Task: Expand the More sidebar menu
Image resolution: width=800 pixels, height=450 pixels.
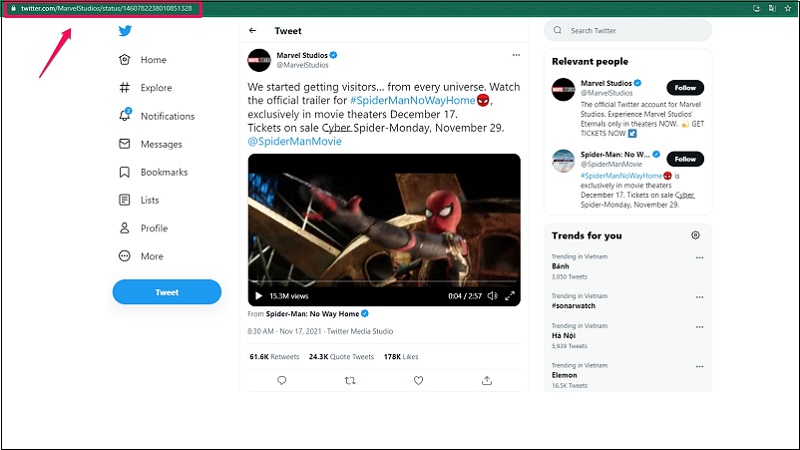Action: [140, 256]
